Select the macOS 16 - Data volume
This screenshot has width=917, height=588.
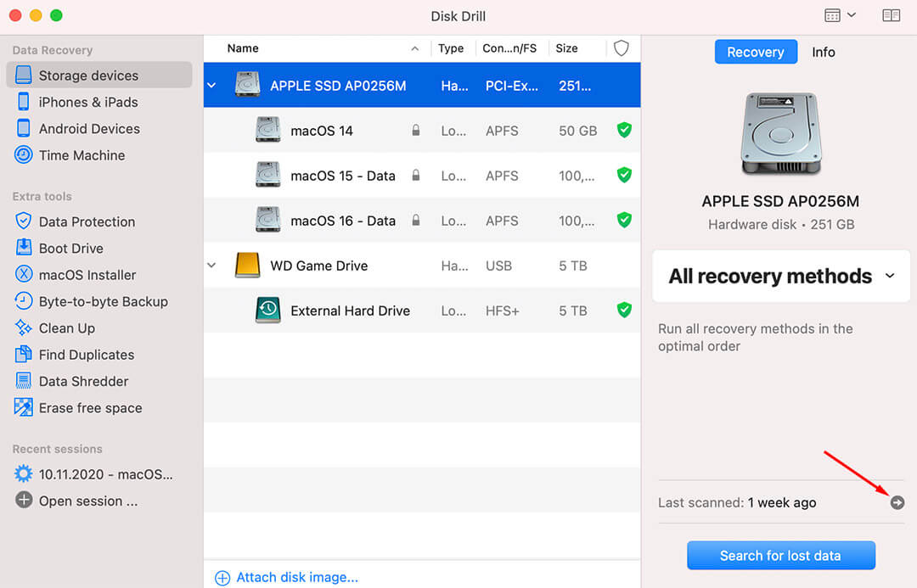click(x=422, y=221)
